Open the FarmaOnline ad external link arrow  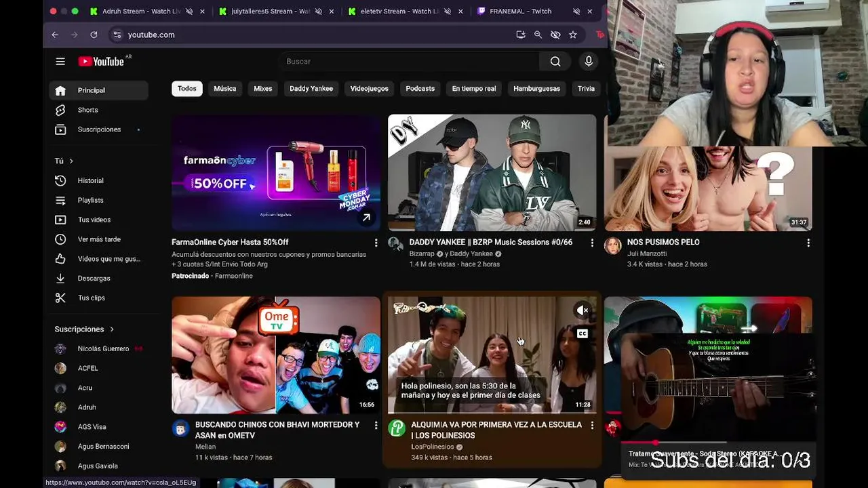click(x=366, y=218)
